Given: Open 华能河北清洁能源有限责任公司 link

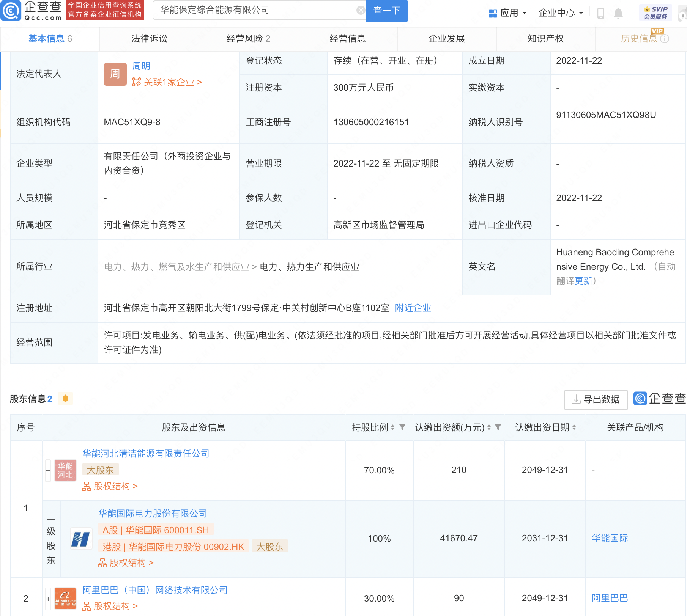Looking at the screenshot, I should [x=146, y=454].
